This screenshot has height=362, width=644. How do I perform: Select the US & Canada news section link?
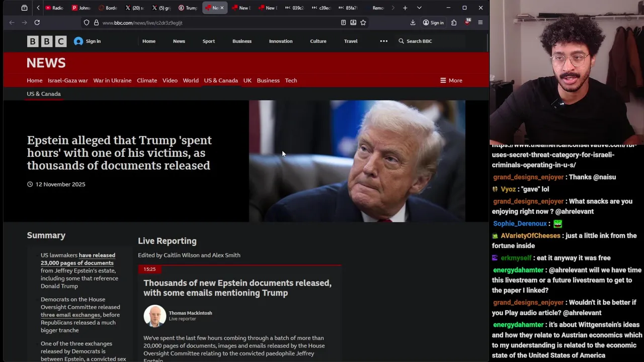click(221, 80)
